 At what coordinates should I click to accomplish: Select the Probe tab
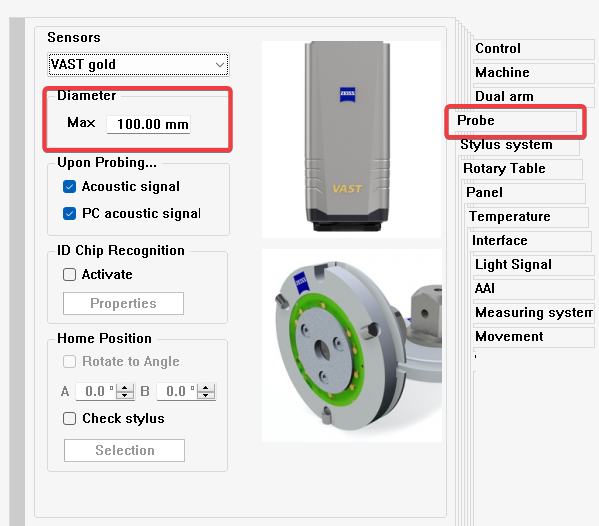click(x=515, y=121)
